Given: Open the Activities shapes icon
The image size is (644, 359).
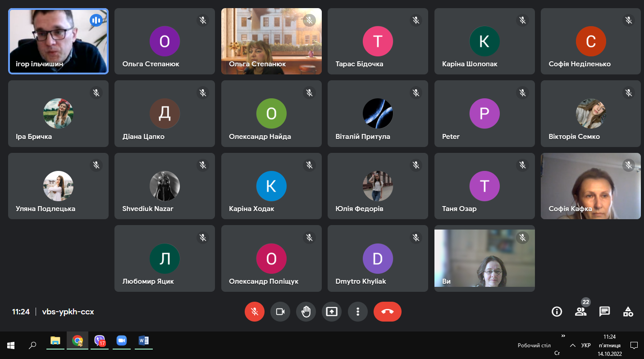Looking at the screenshot, I should pyautogui.click(x=628, y=312).
